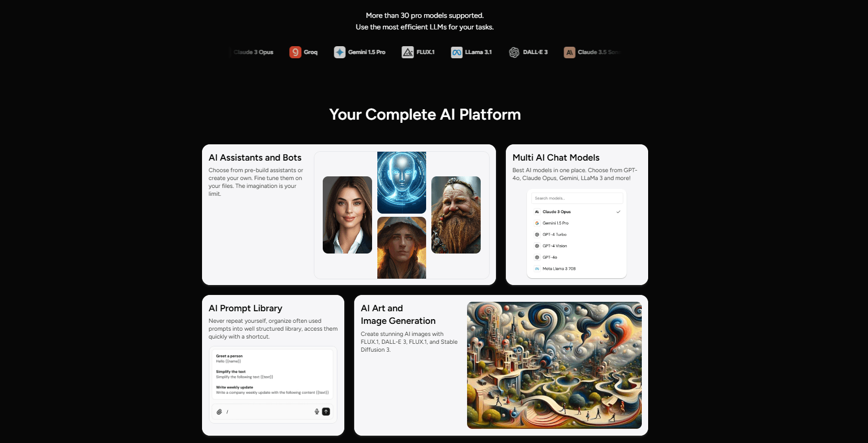Click the paperclip attachment icon
The image size is (868, 443).
coord(219,412)
